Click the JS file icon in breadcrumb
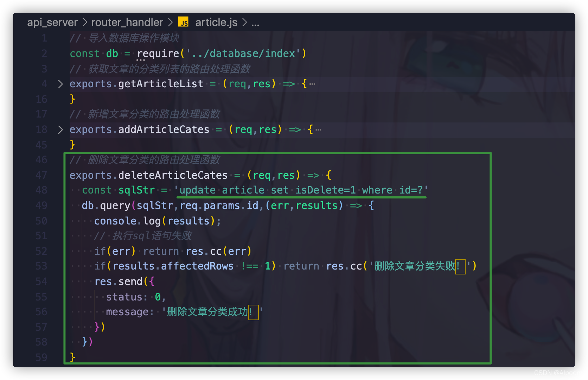This screenshot has height=380, width=588. (x=183, y=22)
